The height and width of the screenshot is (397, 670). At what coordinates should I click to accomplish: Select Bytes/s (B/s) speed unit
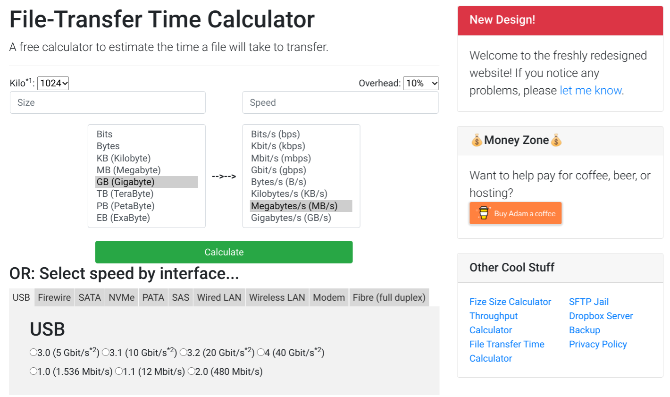coord(301,182)
